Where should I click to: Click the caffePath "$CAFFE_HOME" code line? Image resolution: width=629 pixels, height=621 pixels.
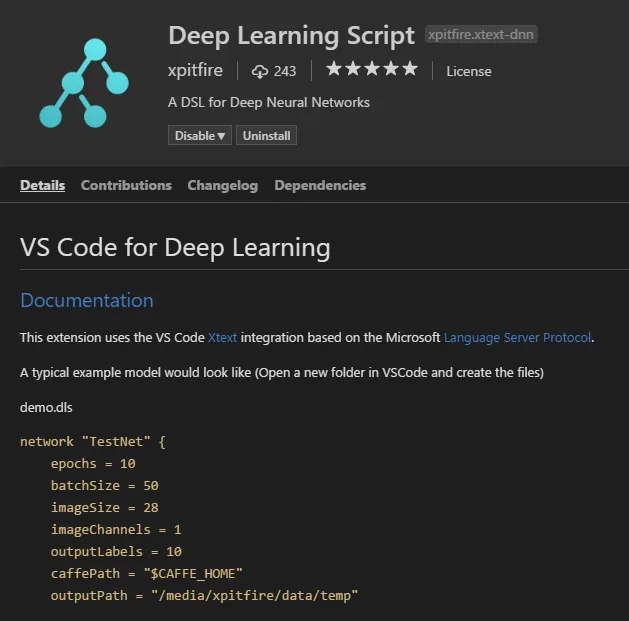[x=146, y=574]
